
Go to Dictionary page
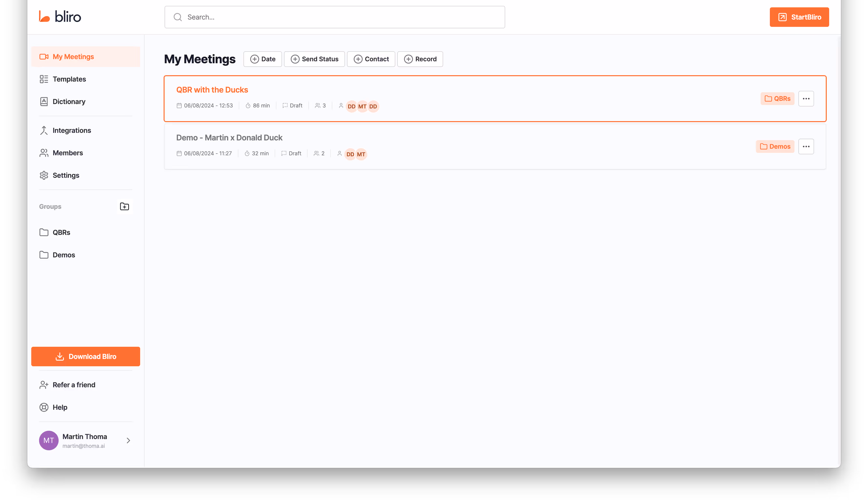69,101
